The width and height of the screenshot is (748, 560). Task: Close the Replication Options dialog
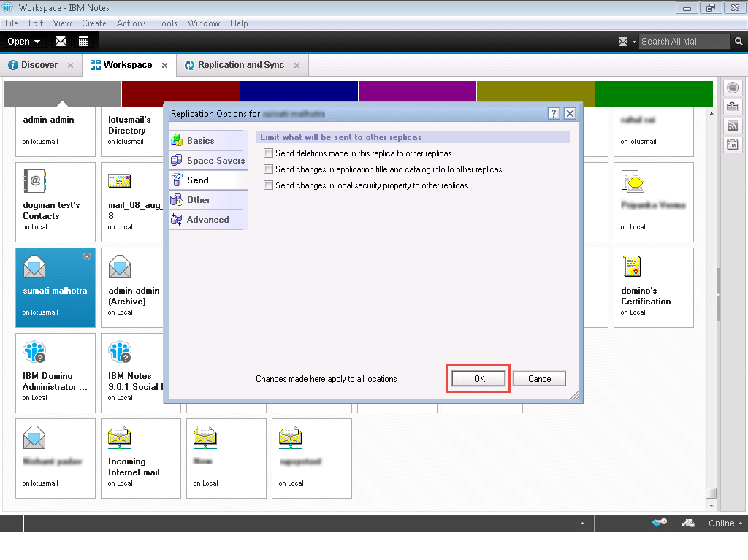pyautogui.click(x=570, y=113)
